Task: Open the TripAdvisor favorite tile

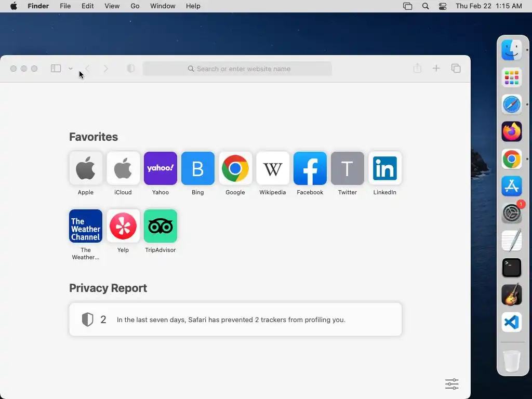Action: pyautogui.click(x=161, y=226)
